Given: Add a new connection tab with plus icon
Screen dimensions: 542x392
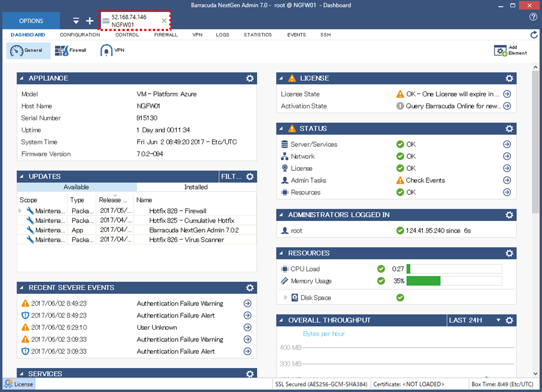Looking at the screenshot, I should click(x=90, y=21).
